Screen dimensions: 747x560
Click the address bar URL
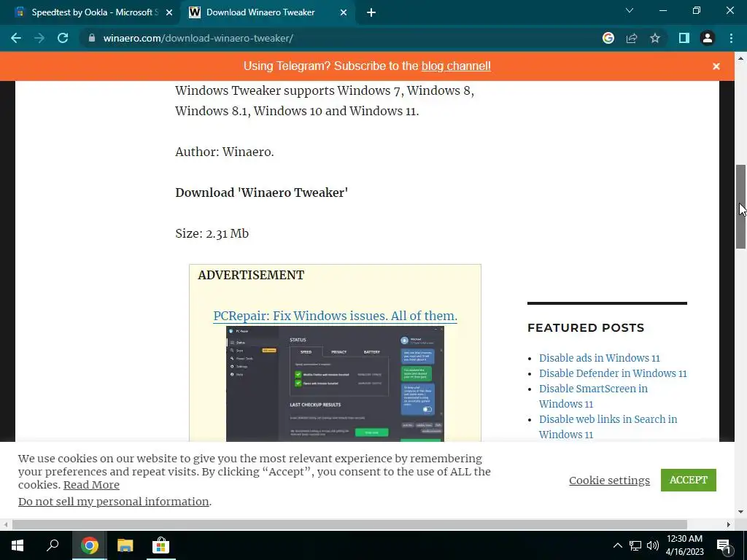[x=198, y=38]
